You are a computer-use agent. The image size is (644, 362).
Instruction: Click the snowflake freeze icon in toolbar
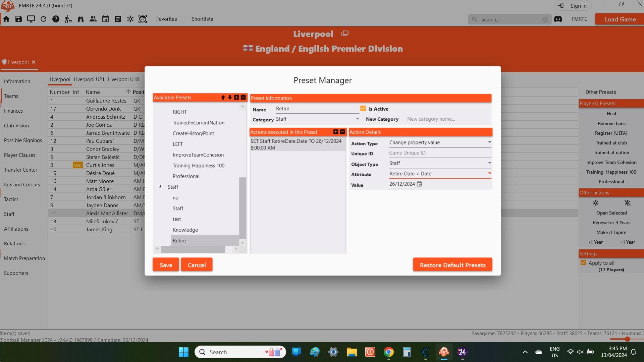point(130,19)
